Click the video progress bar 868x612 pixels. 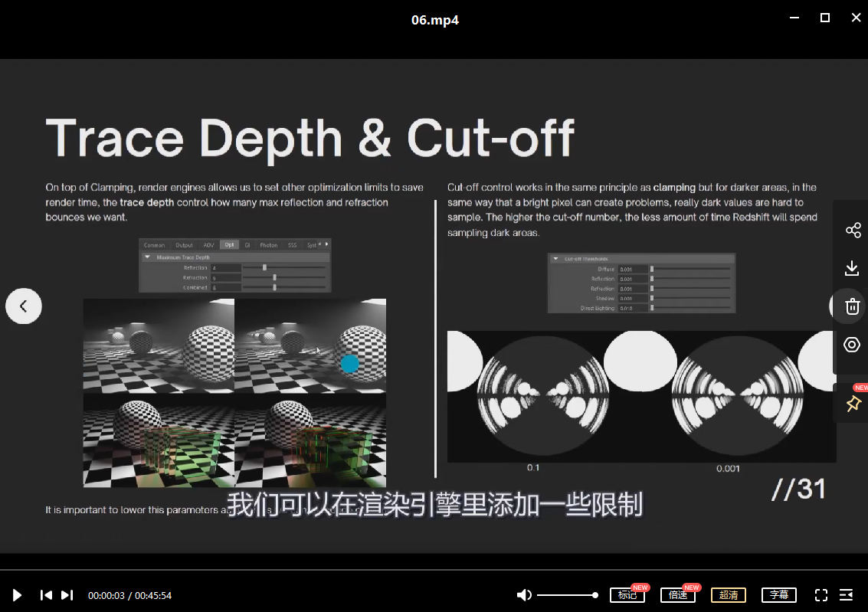(x=434, y=570)
